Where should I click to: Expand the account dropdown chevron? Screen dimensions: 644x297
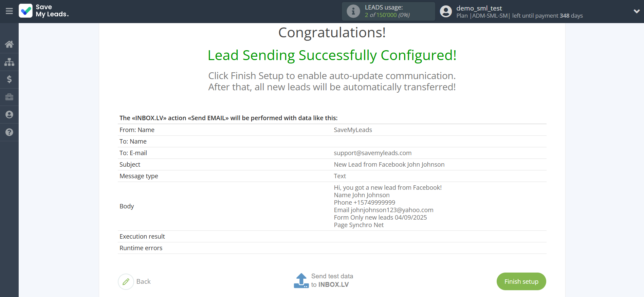(637, 11)
